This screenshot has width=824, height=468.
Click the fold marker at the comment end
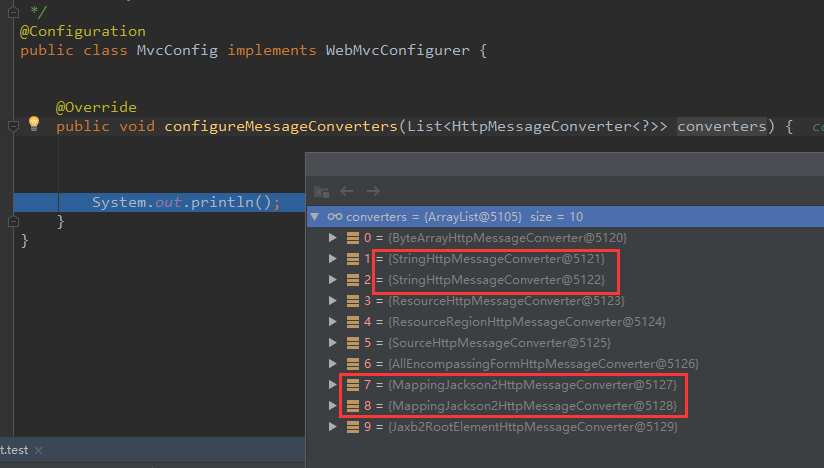click(14, 12)
